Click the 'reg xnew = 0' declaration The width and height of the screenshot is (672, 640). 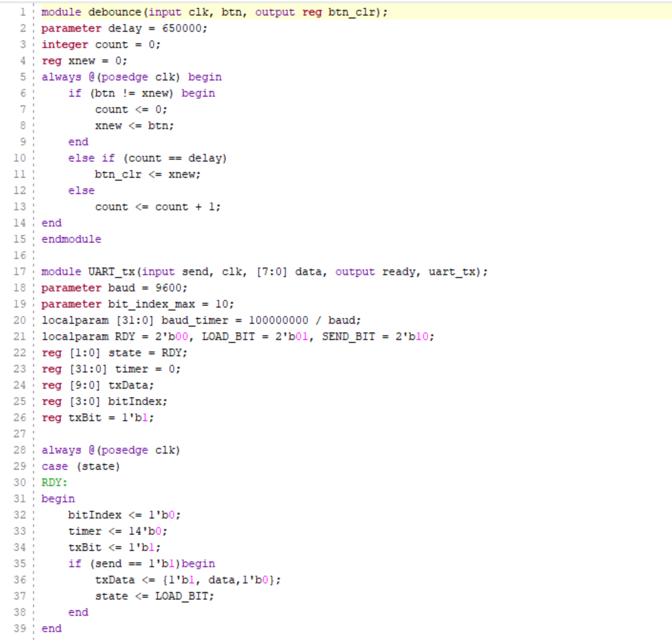click(x=85, y=61)
